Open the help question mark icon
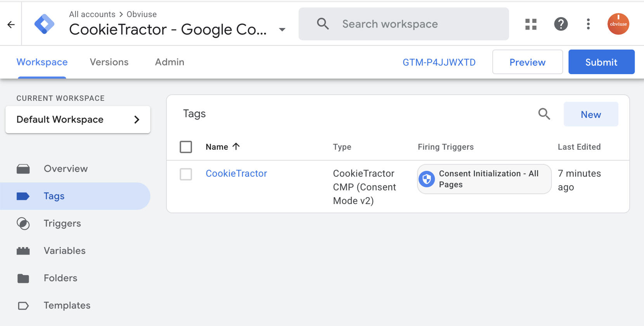The height and width of the screenshot is (326, 644). (x=561, y=24)
